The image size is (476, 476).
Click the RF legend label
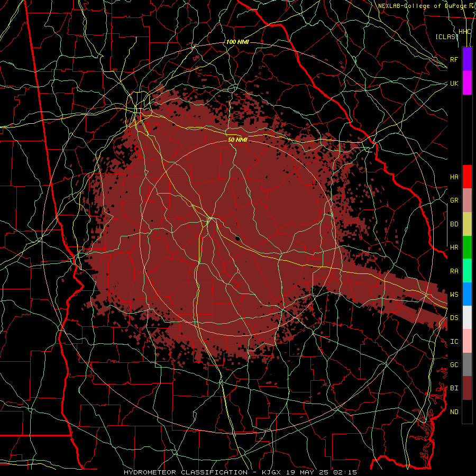454,59
